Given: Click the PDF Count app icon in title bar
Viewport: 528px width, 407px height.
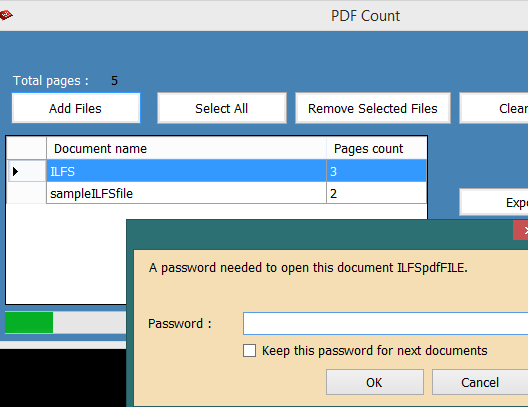Looking at the screenshot, I should click(x=6, y=15).
